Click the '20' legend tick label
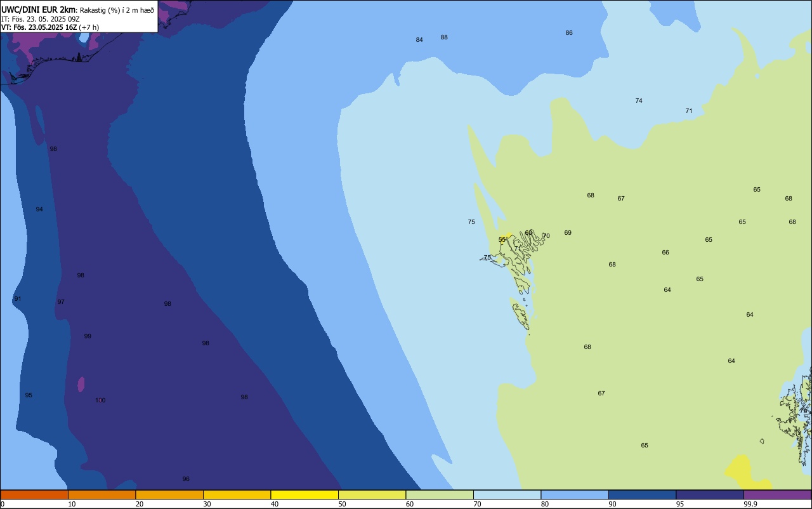Screen dimensions: 812x509 [x=140, y=504]
